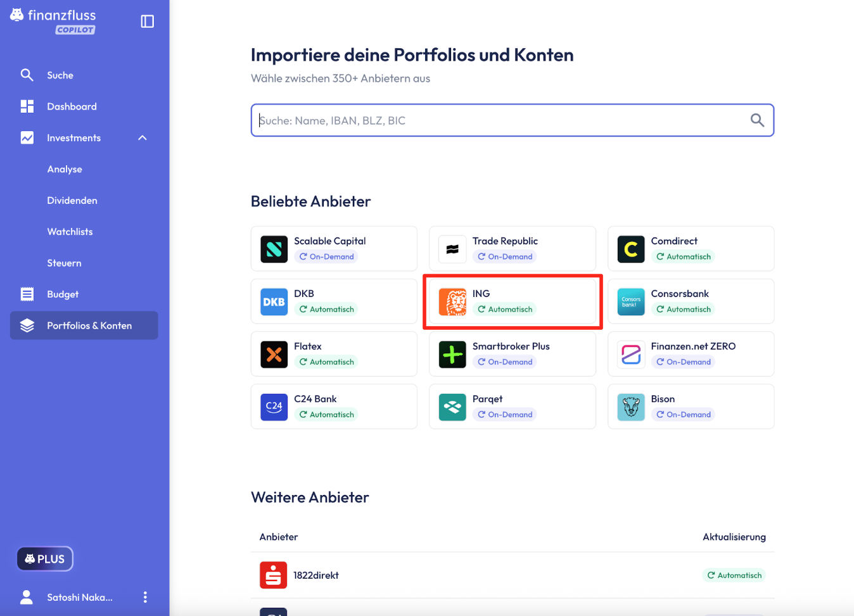The height and width of the screenshot is (616, 854).
Task: Click the PLUS upgrade button
Action: [x=45, y=559]
